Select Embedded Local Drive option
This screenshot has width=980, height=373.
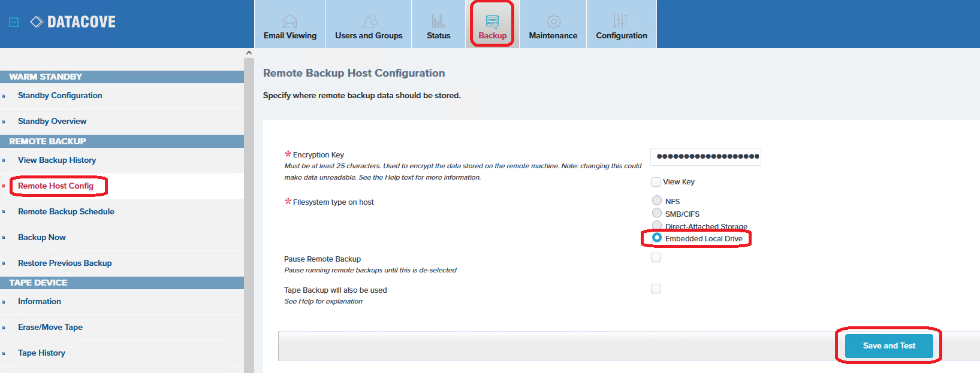657,238
